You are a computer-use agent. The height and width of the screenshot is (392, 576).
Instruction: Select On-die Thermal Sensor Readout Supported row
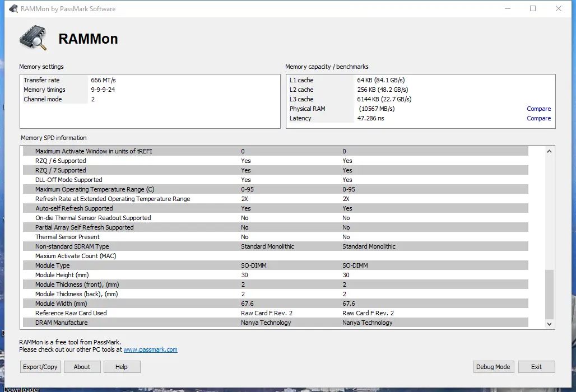point(276,218)
